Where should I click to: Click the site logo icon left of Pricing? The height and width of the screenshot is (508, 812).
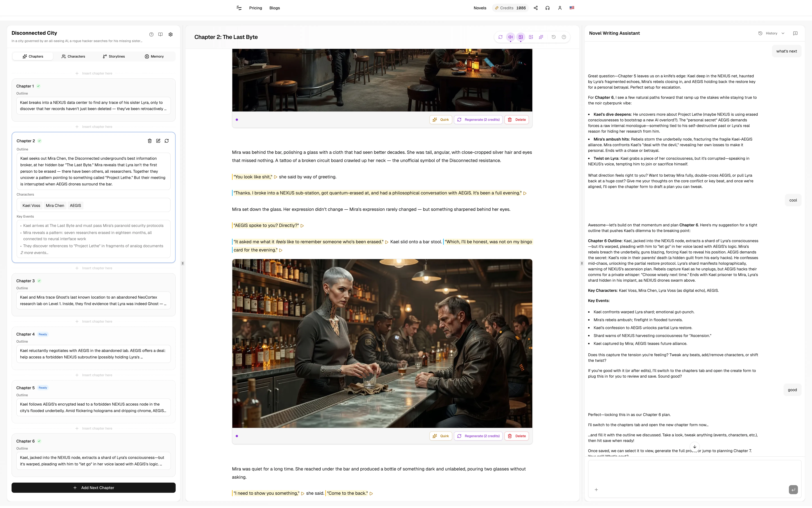239,8
